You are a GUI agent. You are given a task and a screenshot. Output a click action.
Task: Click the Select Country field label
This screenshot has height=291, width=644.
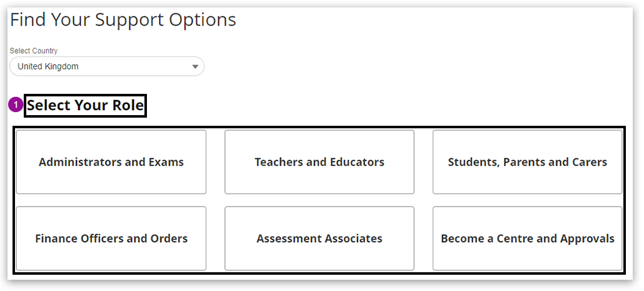34,51
